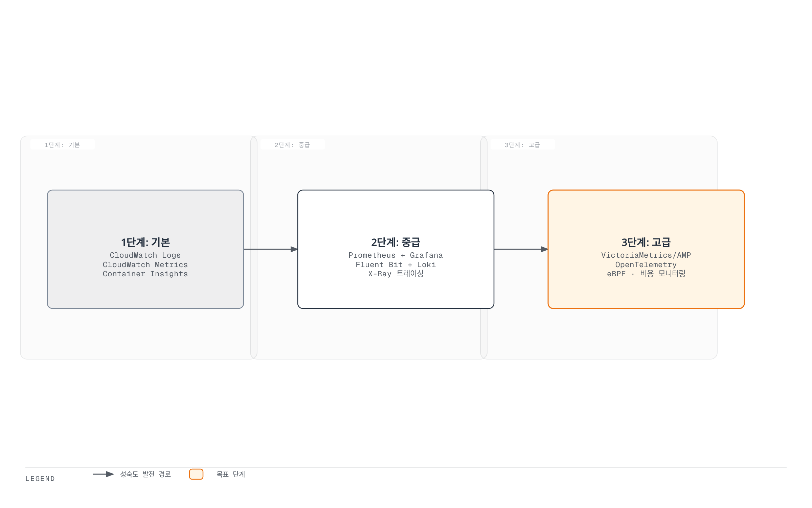Screen dimensions: 812x508
Task: Click the orange legend swatch
Action: click(196, 474)
